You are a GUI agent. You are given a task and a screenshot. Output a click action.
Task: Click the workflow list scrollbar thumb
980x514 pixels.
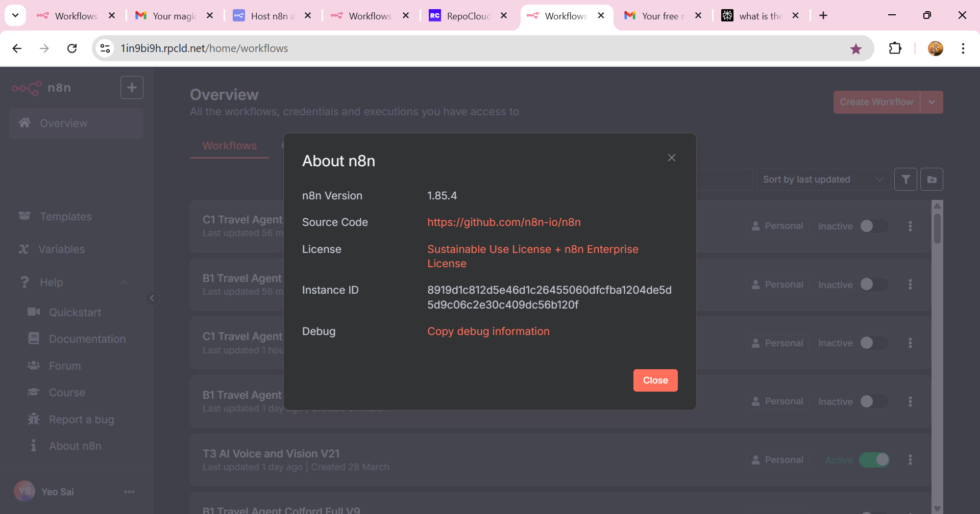pyautogui.click(x=937, y=228)
